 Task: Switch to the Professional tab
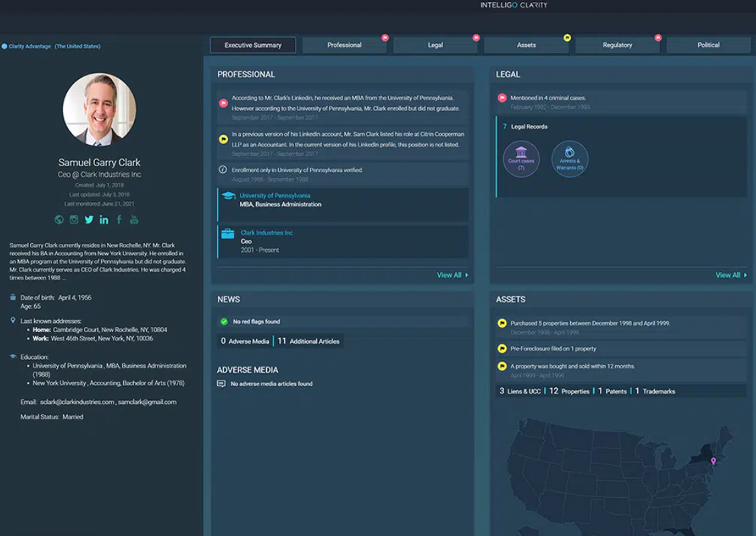[344, 45]
